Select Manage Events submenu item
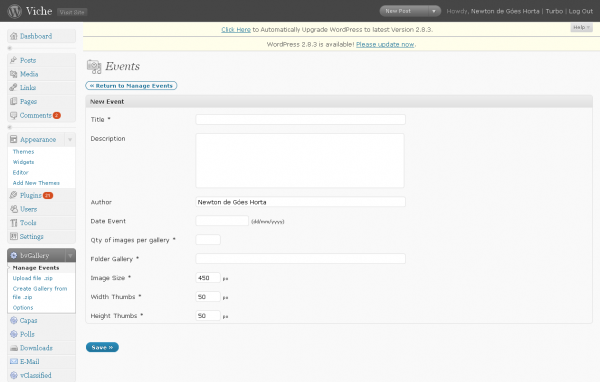This screenshot has height=382, width=600. pyautogui.click(x=36, y=268)
